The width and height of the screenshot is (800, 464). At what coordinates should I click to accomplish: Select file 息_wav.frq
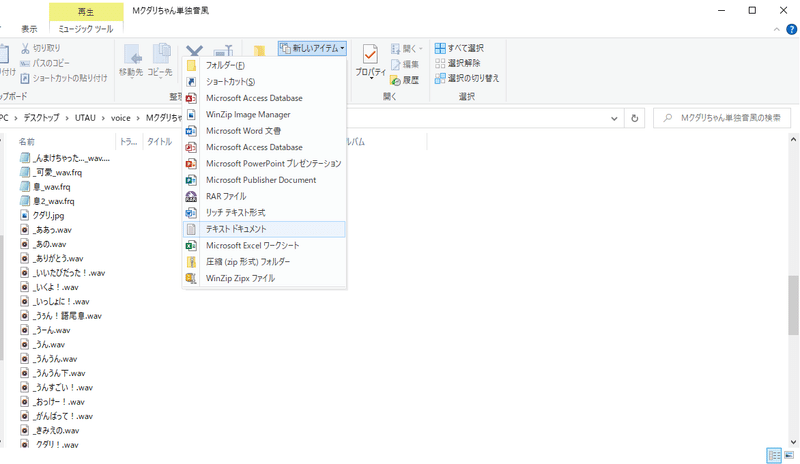[45, 187]
